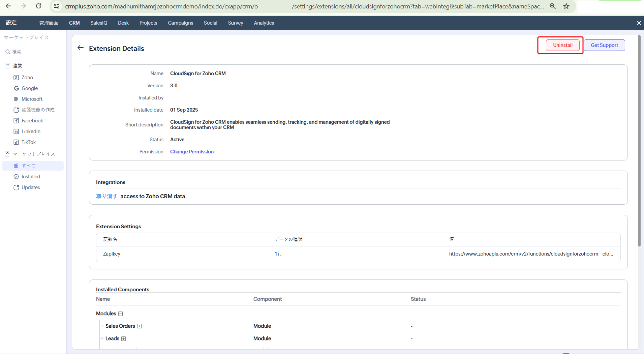Click the Sales Orders module name
This screenshot has height=354, width=644.
click(120, 326)
